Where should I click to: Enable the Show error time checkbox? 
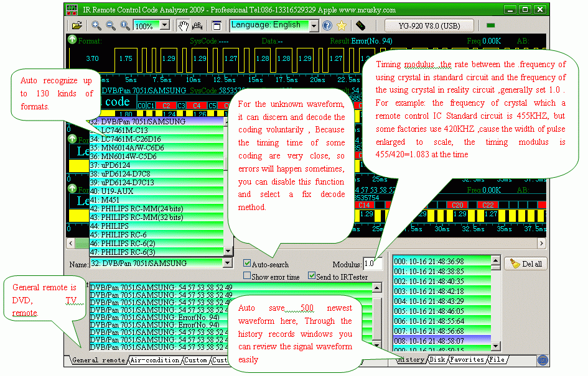tap(247, 276)
